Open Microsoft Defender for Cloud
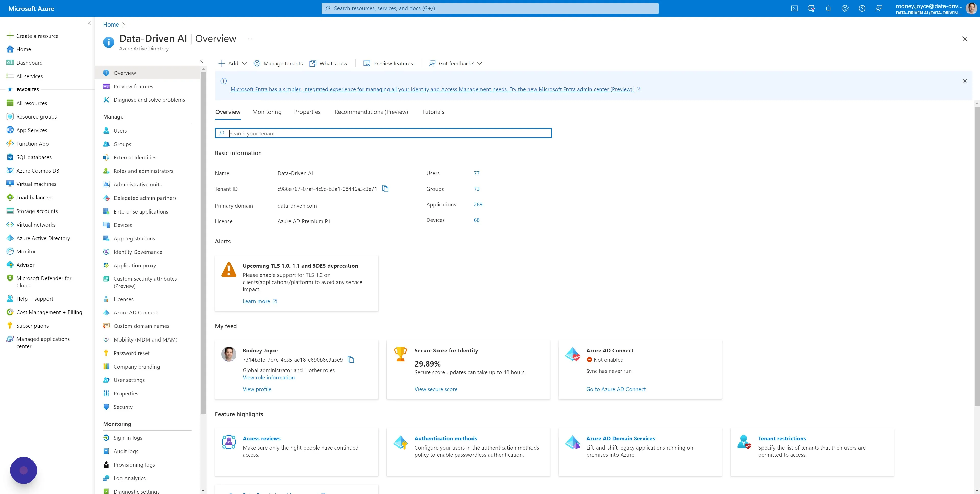This screenshot has height=494, width=980. [44, 282]
